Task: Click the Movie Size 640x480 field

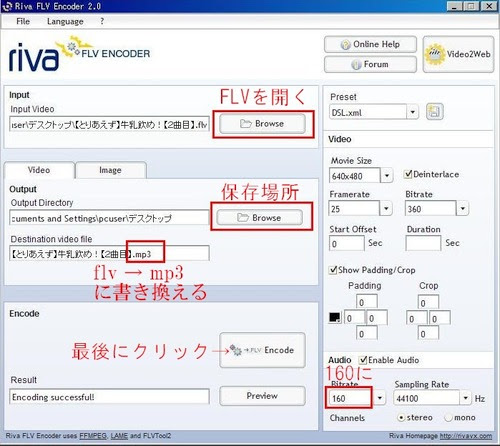Action: (x=355, y=175)
